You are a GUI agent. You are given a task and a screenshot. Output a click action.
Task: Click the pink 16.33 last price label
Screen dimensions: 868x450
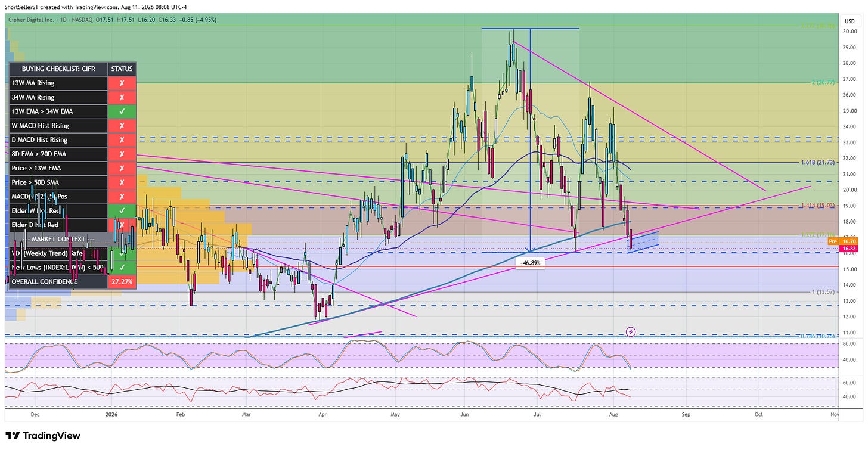pos(849,249)
